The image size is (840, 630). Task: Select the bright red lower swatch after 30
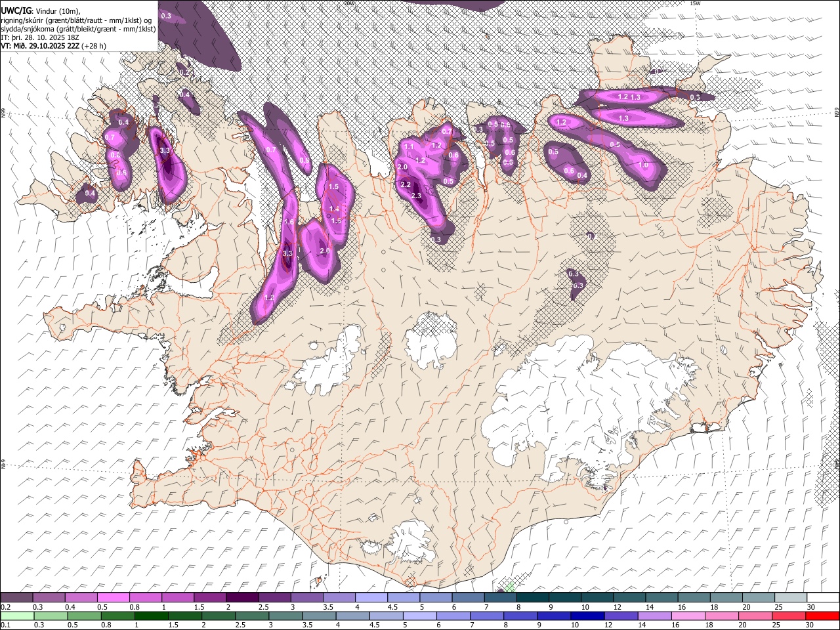pyautogui.click(x=822, y=616)
